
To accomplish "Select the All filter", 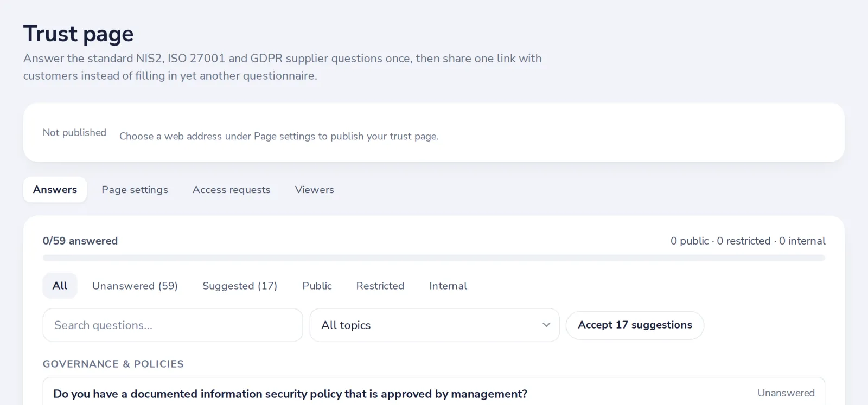I will point(60,286).
